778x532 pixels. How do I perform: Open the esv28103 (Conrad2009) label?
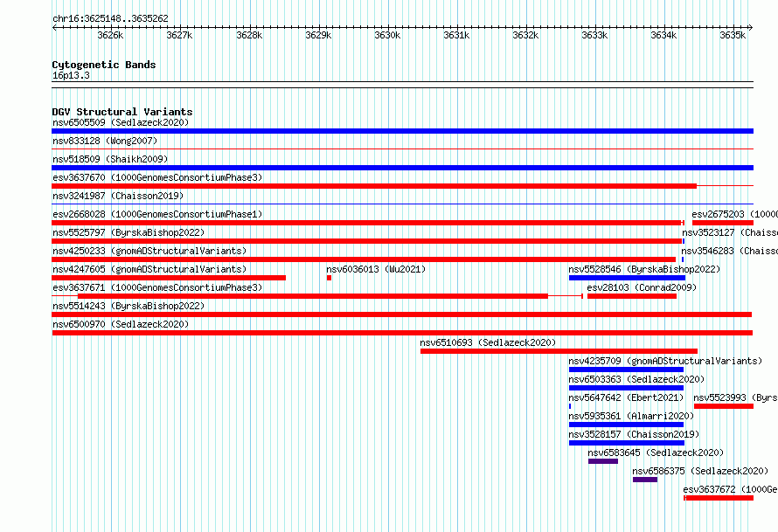coord(642,287)
